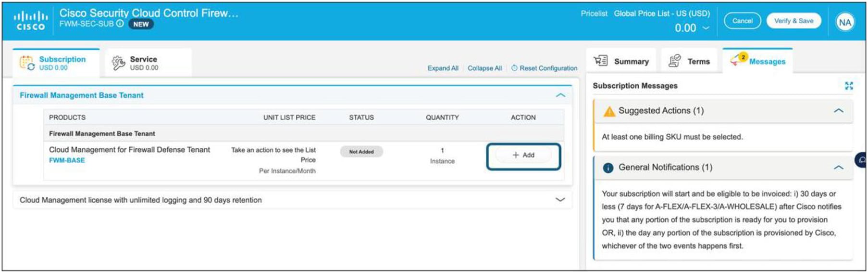Click 'Cisco Security Cloud Control Firew…' title
868x273 pixels.
tap(149, 13)
